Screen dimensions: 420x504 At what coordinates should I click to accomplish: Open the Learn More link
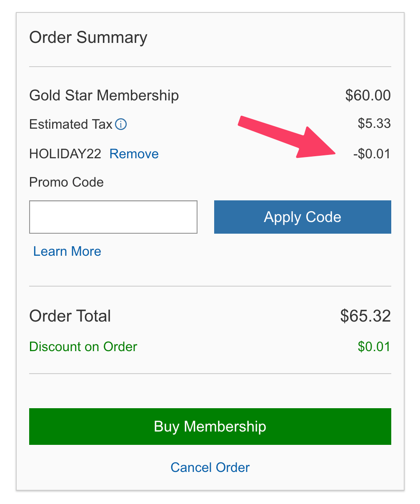[x=67, y=251]
